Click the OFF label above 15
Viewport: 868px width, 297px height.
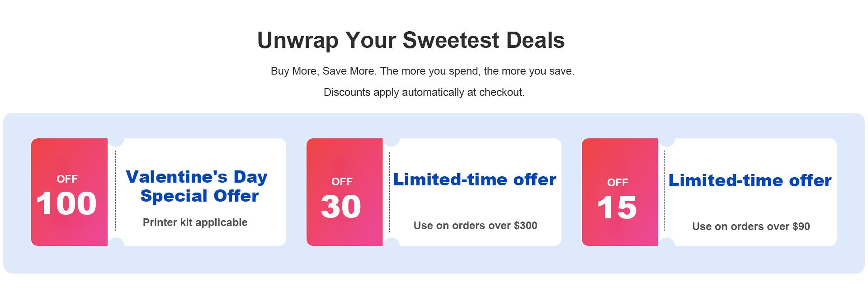[618, 183]
